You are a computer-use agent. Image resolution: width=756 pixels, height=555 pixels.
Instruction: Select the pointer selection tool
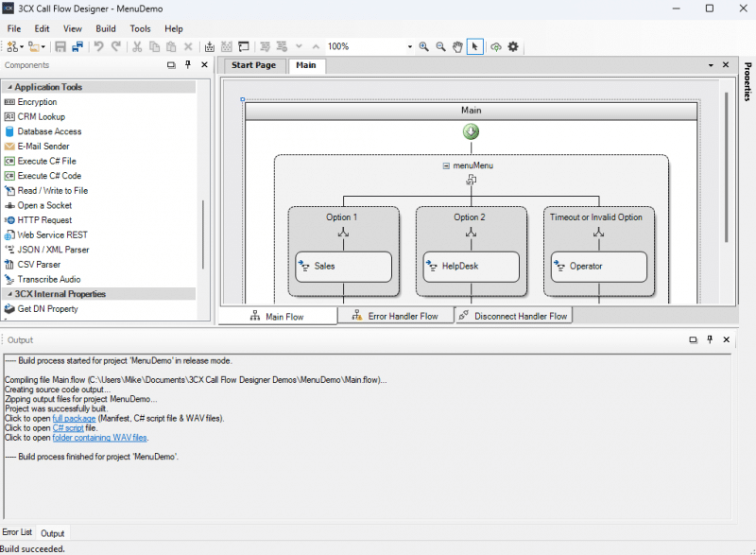475,46
